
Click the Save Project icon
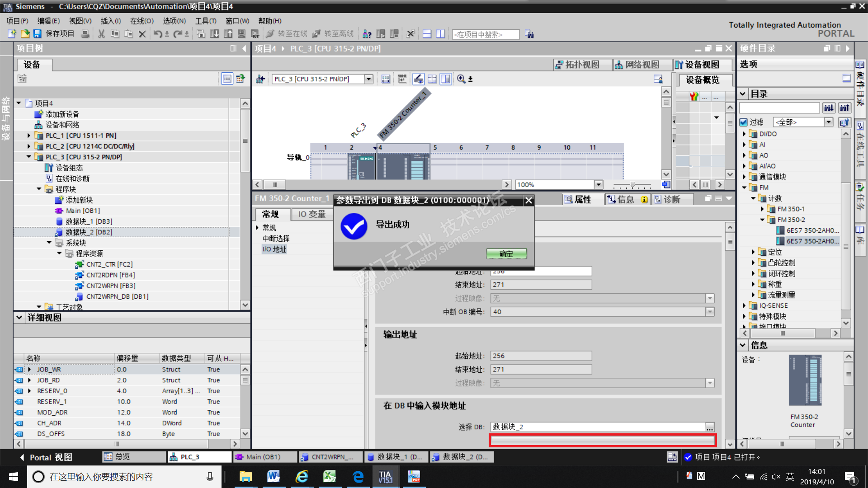click(x=37, y=34)
